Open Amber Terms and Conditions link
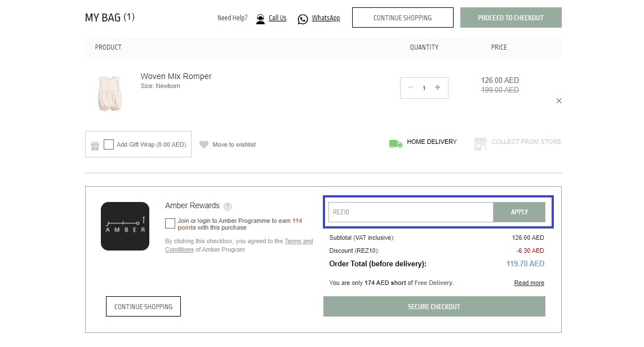This screenshot has width=644, height=347. click(x=299, y=241)
